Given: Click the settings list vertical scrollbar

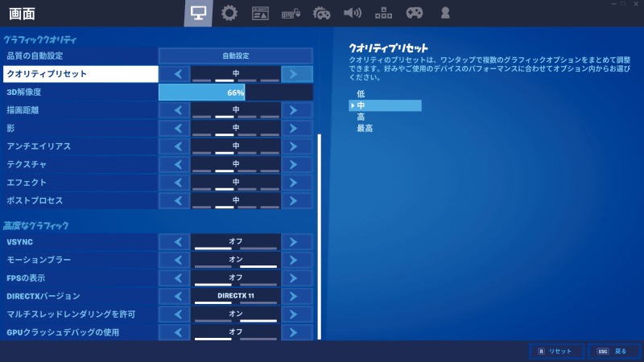Looking at the screenshot, I should click(x=319, y=237).
